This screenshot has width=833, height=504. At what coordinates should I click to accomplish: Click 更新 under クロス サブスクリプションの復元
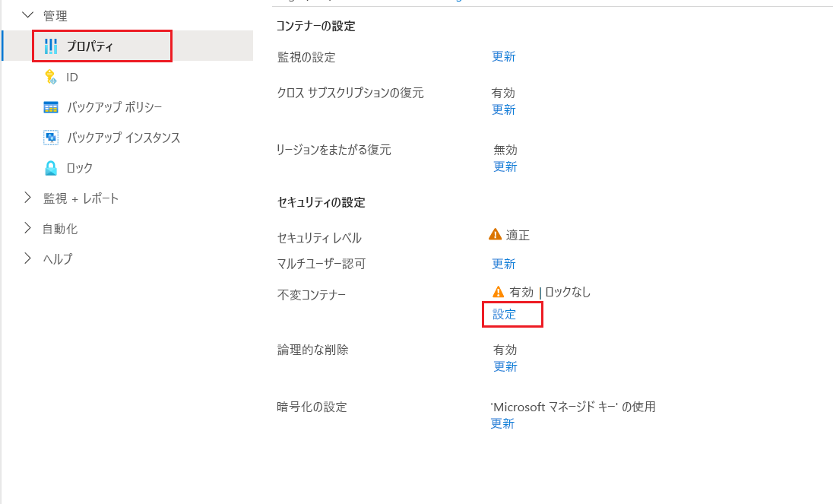click(504, 109)
